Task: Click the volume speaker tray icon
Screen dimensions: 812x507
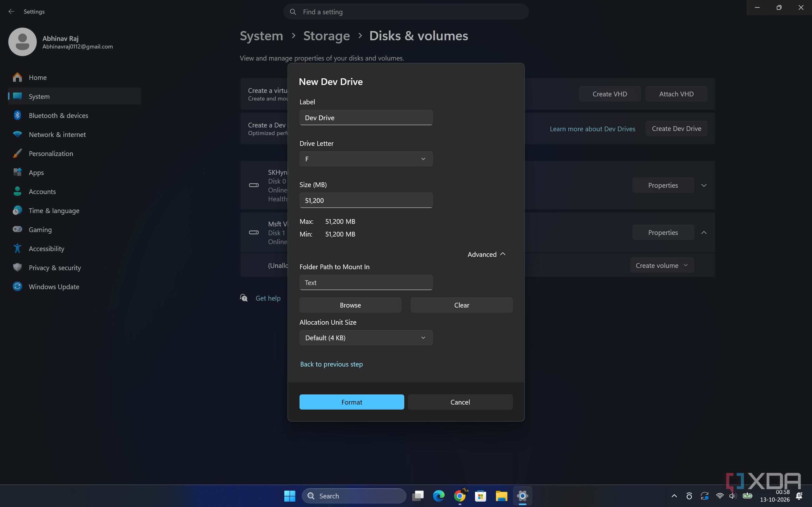Action: click(x=733, y=496)
